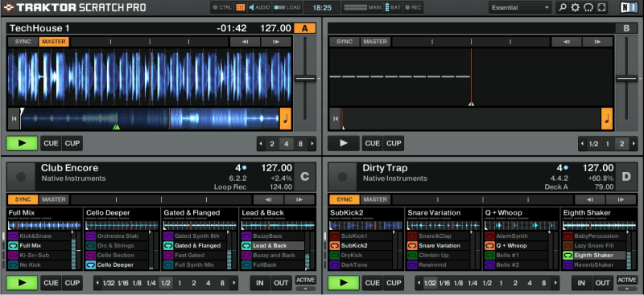Screen dimensions: 644x295
Task: Nudge Deck C tempo backward
Action: coord(268,200)
